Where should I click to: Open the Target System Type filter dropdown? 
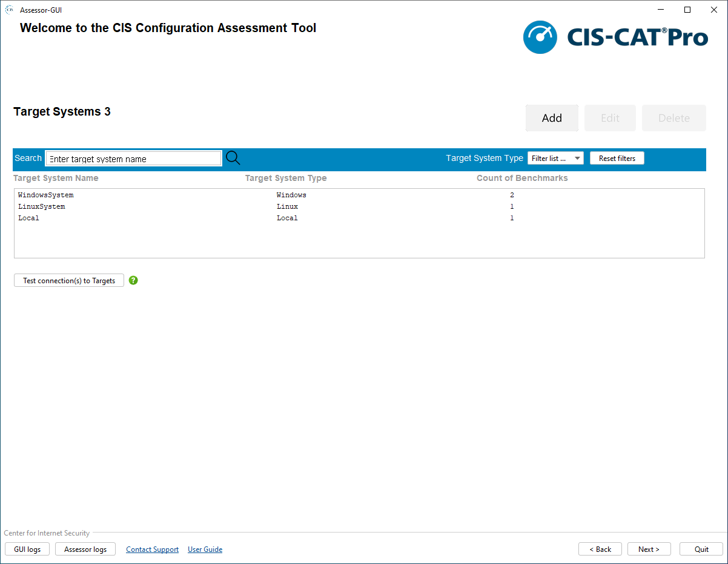[x=555, y=158]
